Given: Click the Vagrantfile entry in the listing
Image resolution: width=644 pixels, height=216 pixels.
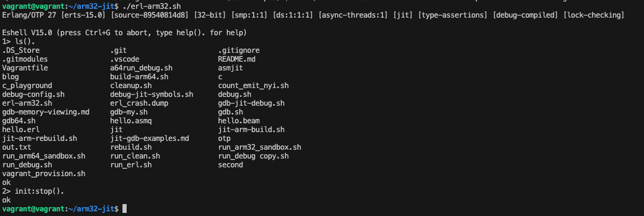Looking at the screenshot, I should [x=25, y=68].
